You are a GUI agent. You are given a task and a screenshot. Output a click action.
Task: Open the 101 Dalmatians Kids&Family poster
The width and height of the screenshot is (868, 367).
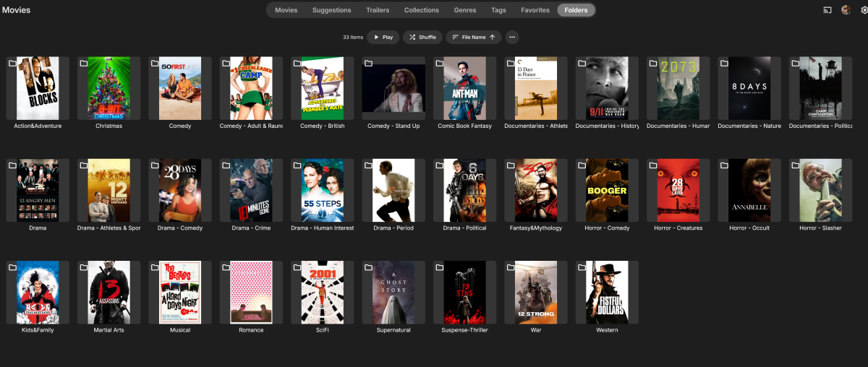click(x=38, y=293)
